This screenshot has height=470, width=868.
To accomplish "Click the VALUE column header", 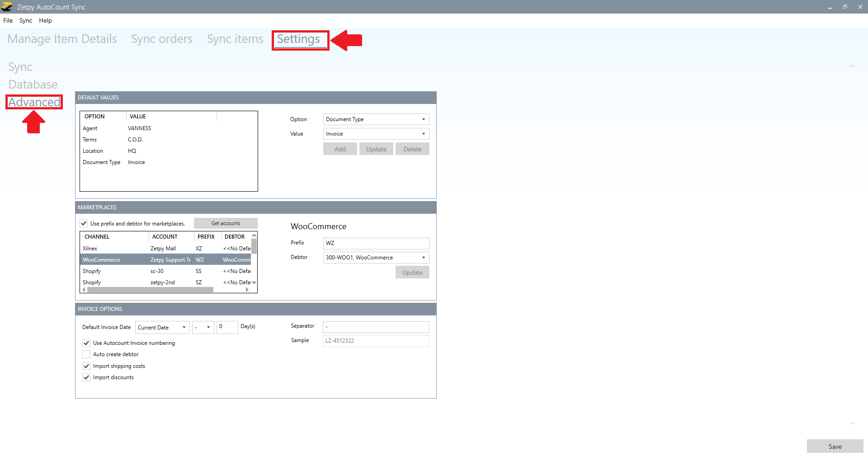I will (171, 117).
